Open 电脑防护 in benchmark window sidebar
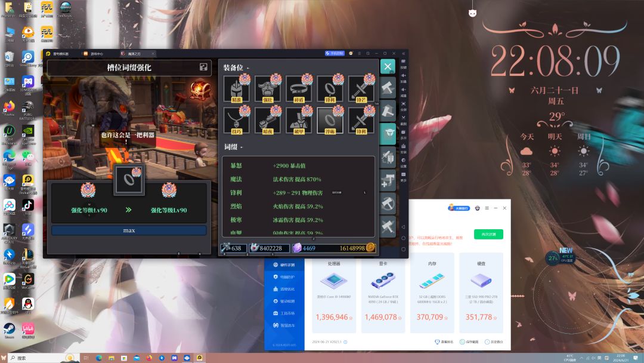 point(284,277)
